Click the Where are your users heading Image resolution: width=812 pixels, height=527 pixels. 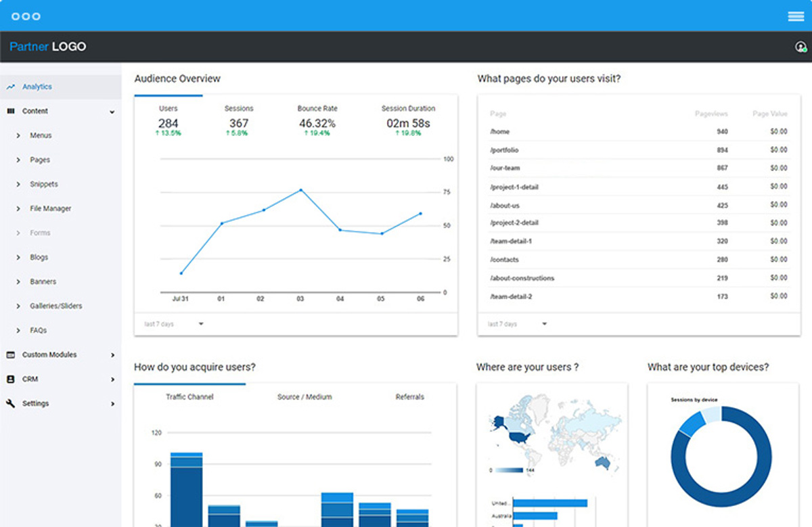tap(527, 367)
